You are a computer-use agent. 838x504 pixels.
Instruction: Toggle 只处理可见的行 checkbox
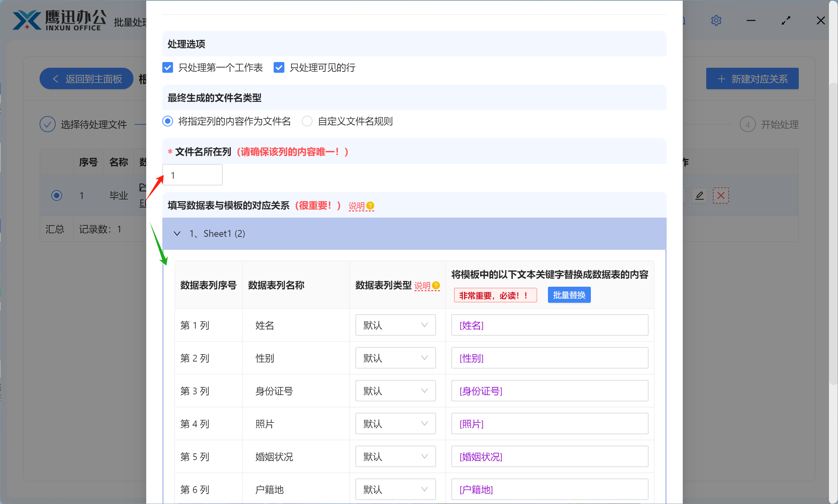(279, 67)
